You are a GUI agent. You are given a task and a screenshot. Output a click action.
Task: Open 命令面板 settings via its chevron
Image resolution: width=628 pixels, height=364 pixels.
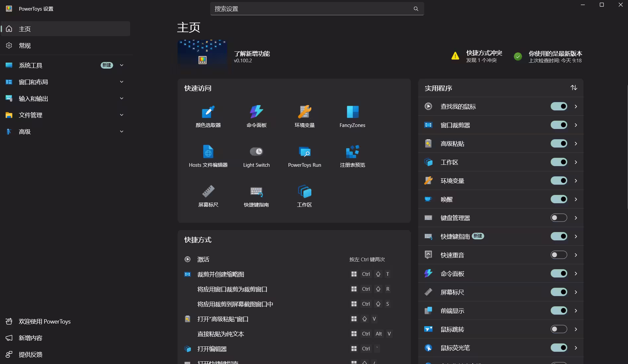click(x=576, y=273)
